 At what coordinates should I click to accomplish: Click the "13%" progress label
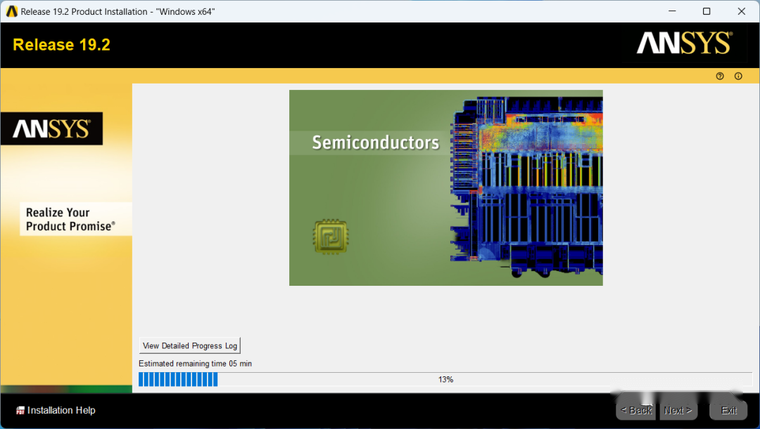[x=445, y=380]
